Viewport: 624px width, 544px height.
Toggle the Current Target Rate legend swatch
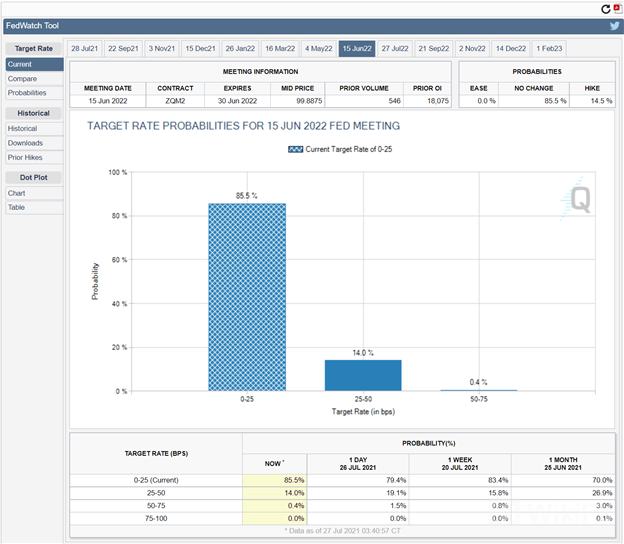295,148
